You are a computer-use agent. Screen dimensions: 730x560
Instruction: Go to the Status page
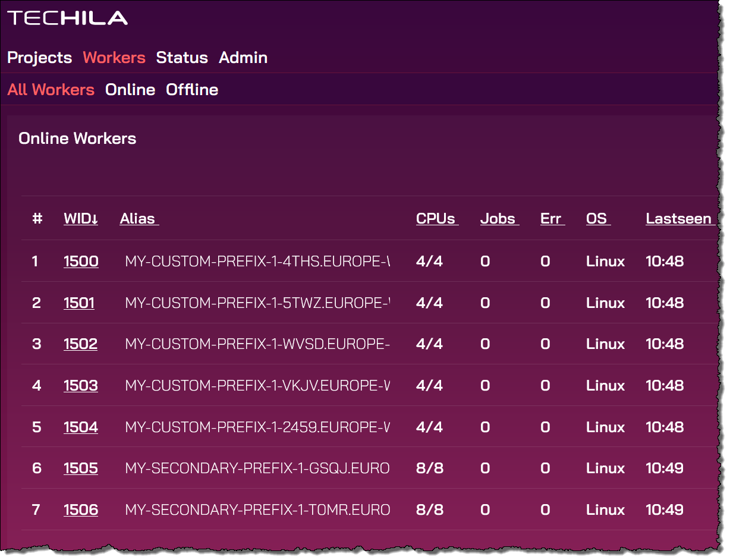[x=182, y=58]
